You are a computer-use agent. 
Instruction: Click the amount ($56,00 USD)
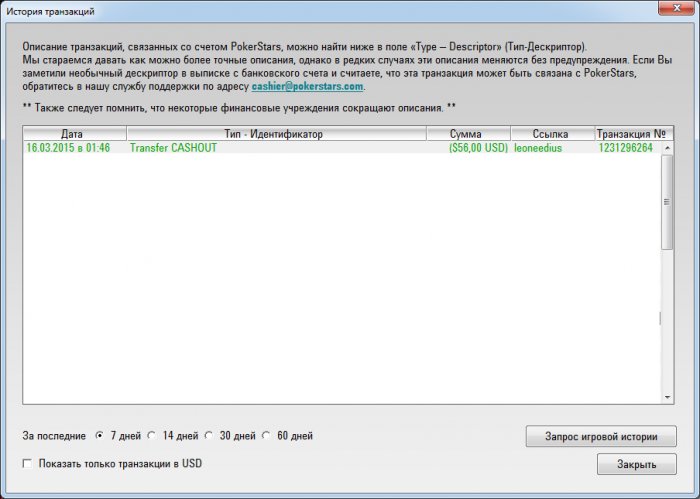[479, 148]
